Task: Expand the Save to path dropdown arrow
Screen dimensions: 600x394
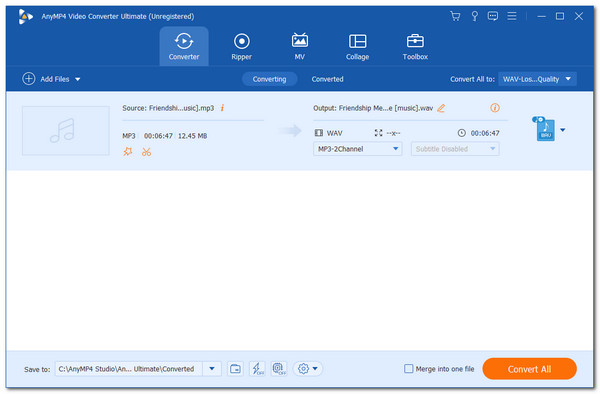Action: coord(212,369)
